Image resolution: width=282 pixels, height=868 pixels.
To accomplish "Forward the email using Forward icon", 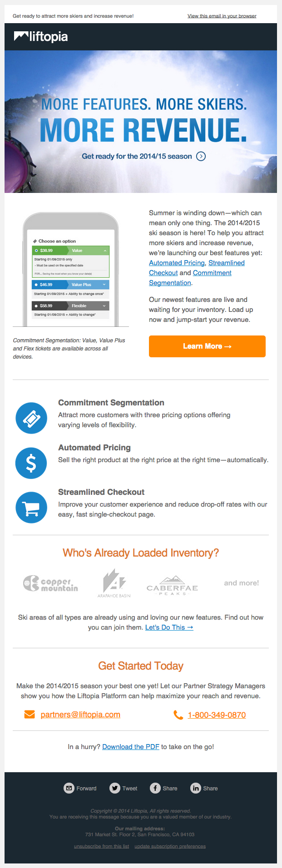I will tap(69, 788).
